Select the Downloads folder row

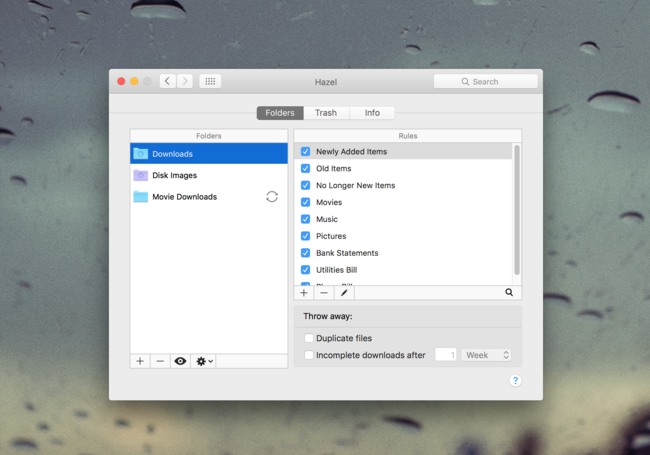point(209,154)
